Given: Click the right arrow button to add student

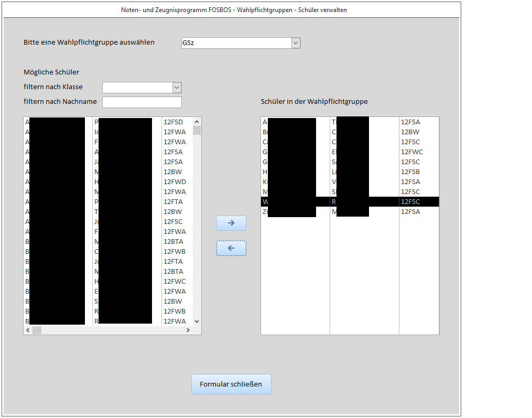Looking at the screenshot, I should tap(231, 223).
